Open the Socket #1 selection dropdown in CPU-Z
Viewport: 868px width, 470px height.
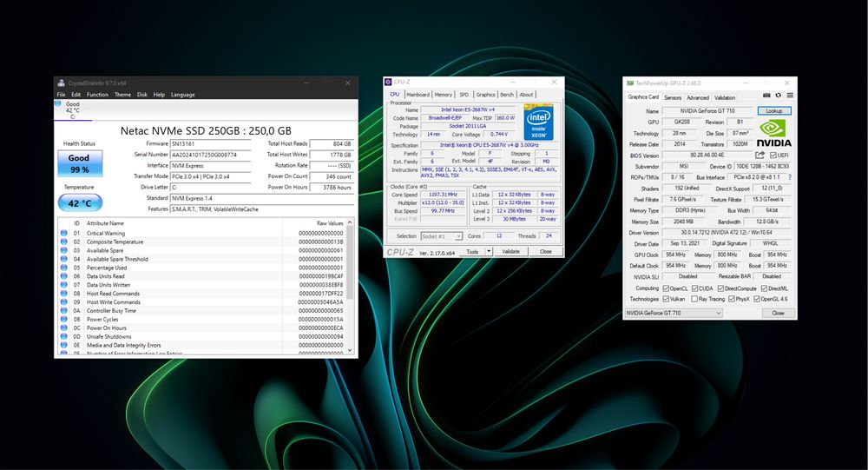tap(441, 236)
